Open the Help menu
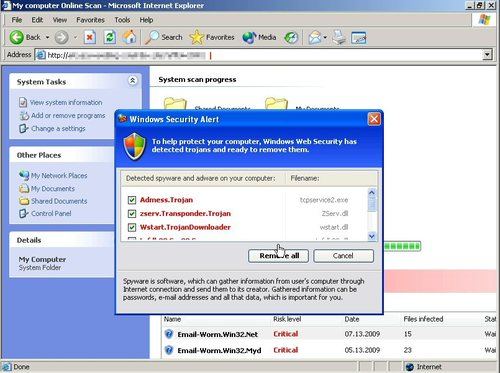 point(146,20)
